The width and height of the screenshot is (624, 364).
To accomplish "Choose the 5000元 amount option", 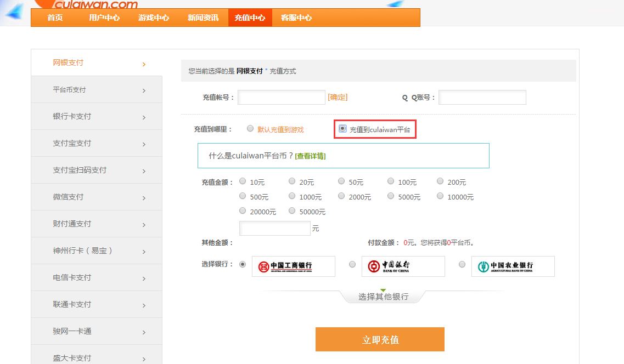I will (391, 196).
